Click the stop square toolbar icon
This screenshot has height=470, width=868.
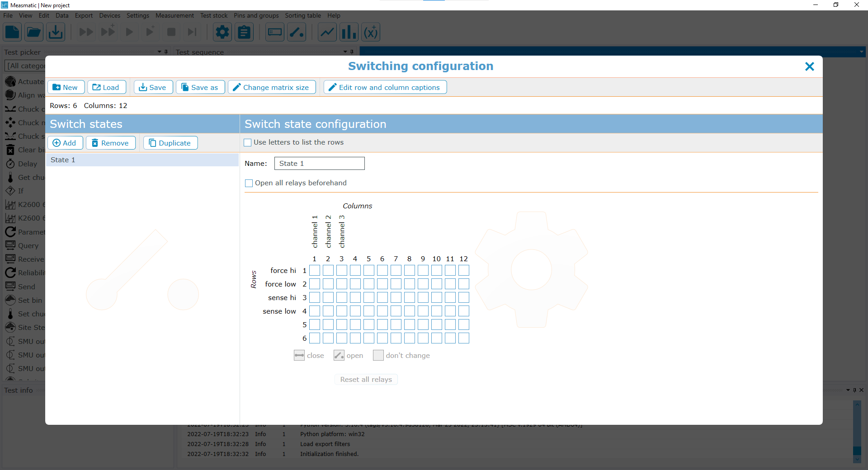(171, 32)
